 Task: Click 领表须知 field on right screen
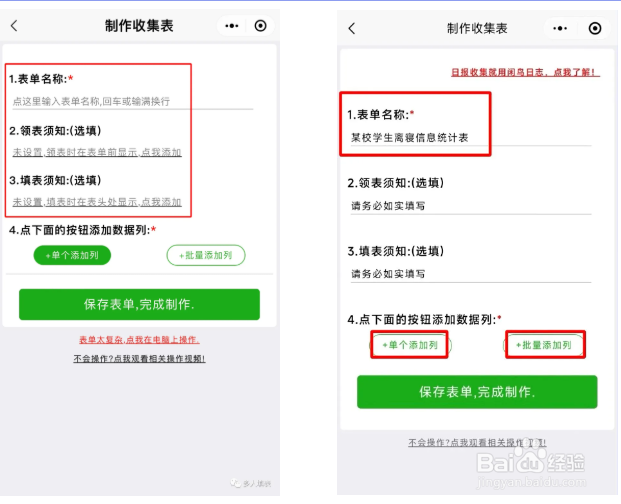(471, 206)
